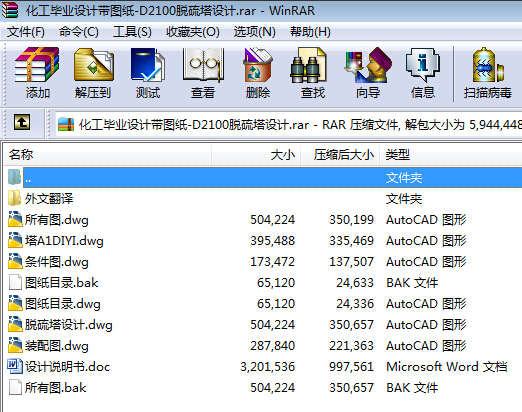
Task: Open the 帮助(H) menu
Action: (x=310, y=32)
